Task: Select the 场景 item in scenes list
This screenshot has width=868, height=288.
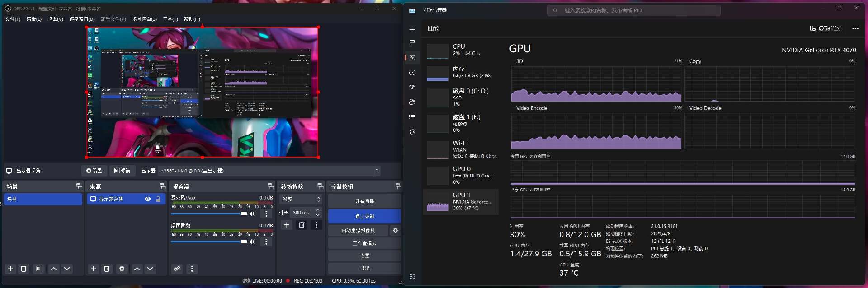Action: click(43, 199)
